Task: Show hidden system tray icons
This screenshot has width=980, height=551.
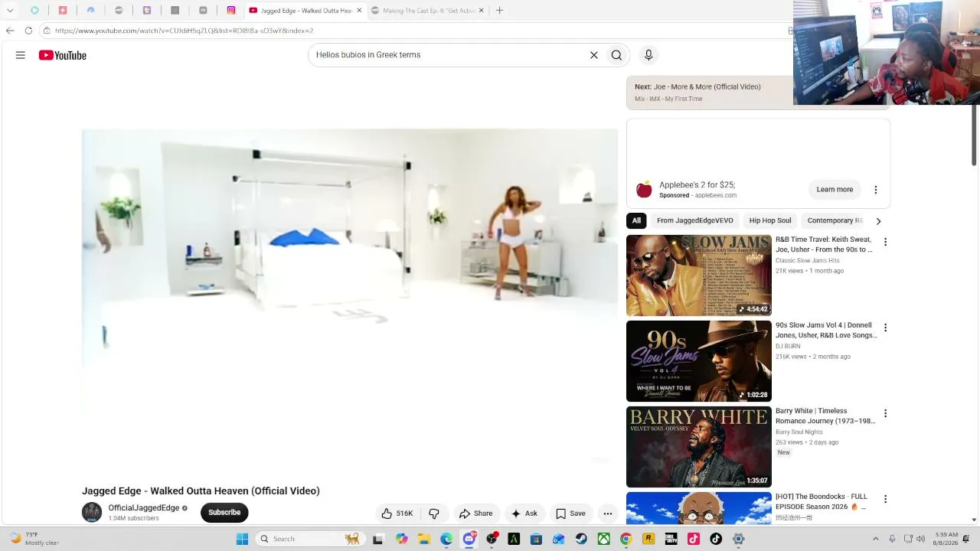Action: pyautogui.click(x=876, y=539)
